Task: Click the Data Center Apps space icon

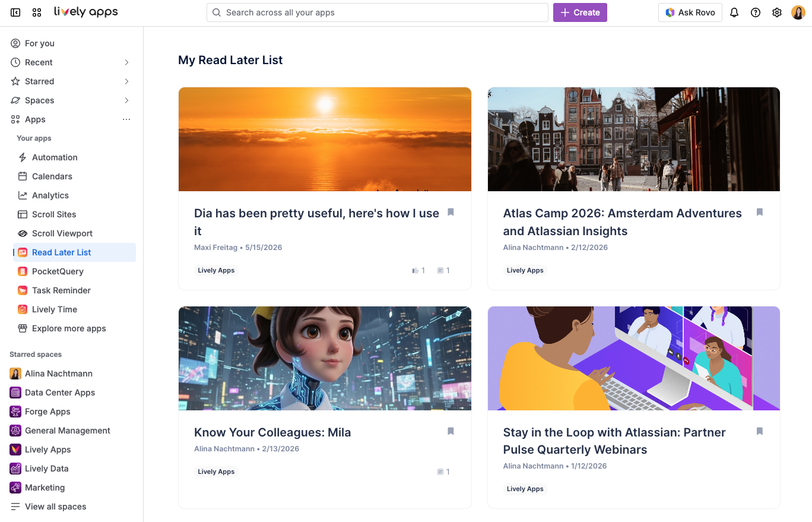Action: pyautogui.click(x=15, y=393)
